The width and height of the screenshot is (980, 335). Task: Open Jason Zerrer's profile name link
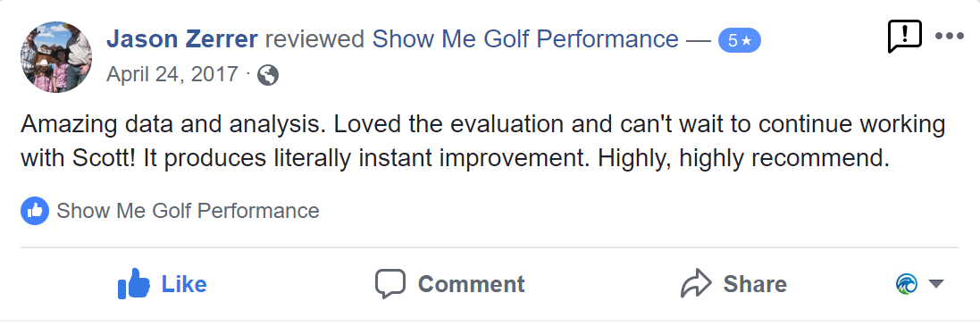[182, 39]
